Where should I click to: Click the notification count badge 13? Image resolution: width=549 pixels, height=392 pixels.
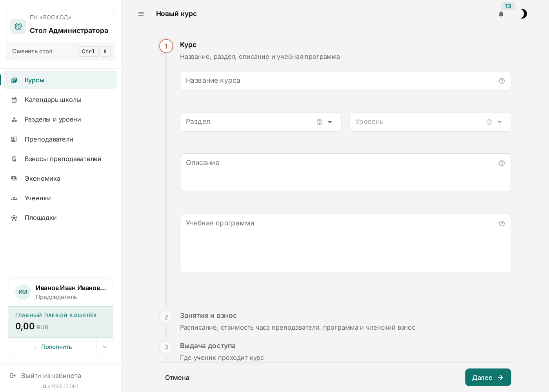point(508,6)
